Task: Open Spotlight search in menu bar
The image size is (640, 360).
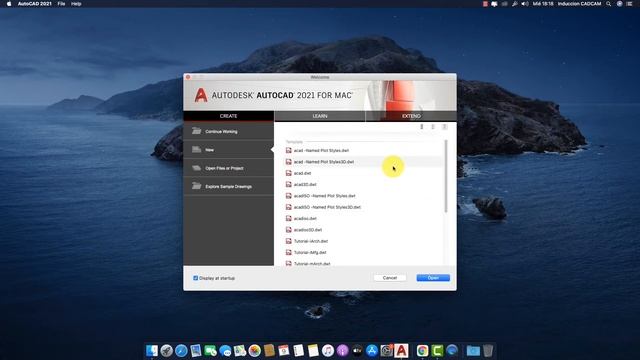Action: [609, 4]
